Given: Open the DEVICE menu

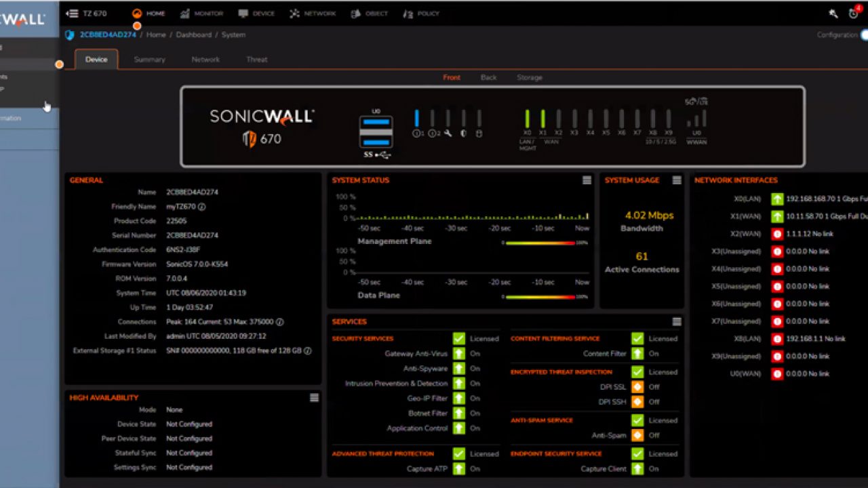Looking at the screenshot, I should click(x=256, y=14).
